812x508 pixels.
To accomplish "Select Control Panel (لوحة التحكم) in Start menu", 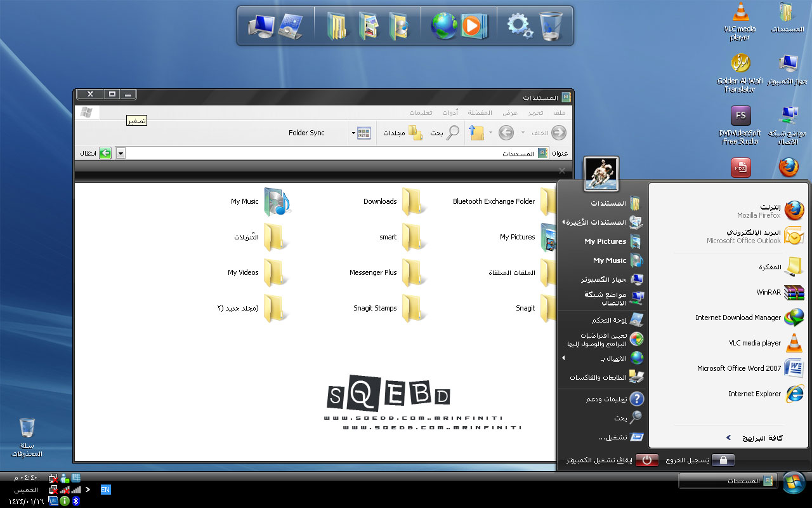I will pyautogui.click(x=601, y=321).
